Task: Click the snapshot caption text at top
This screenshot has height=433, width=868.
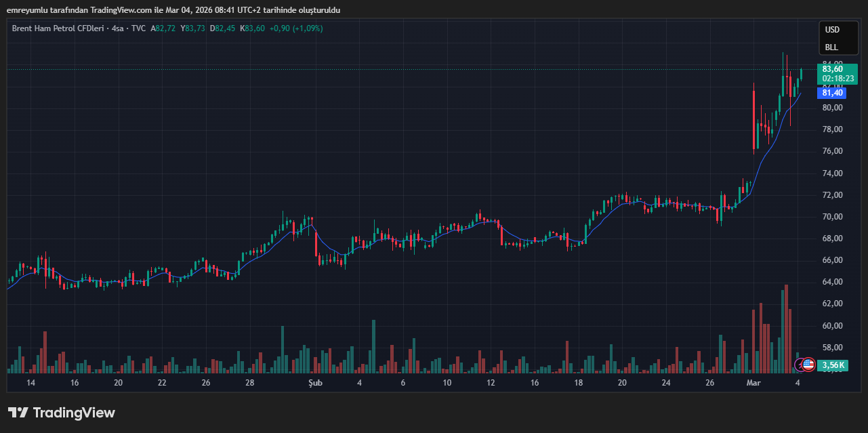Action: coord(173,10)
